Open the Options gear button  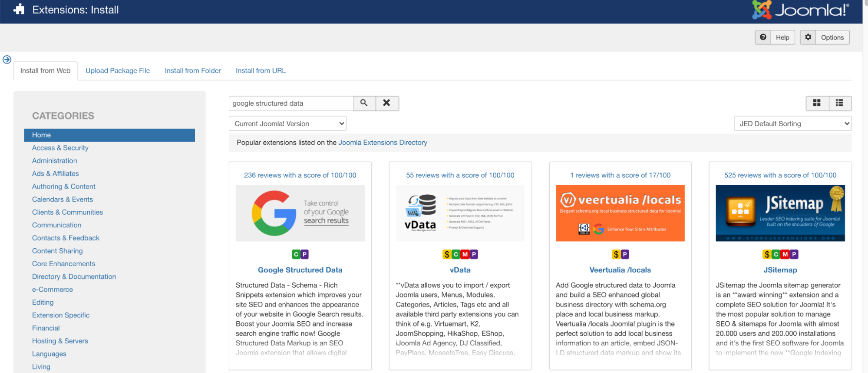point(825,37)
